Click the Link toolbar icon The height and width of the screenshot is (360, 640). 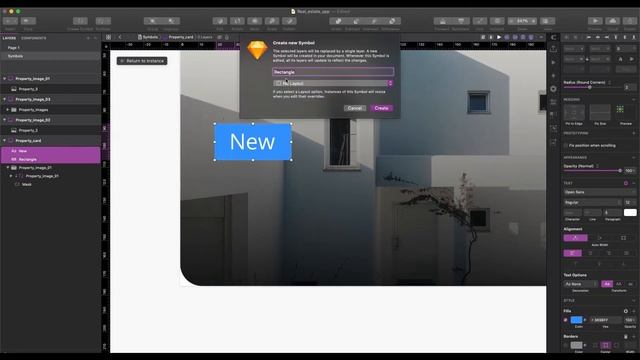point(480,21)
